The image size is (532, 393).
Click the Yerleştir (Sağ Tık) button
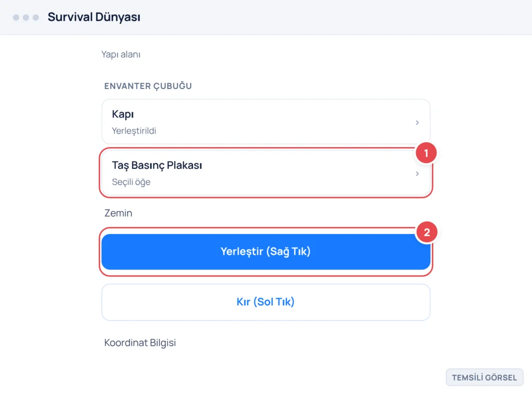pos(265,252)
